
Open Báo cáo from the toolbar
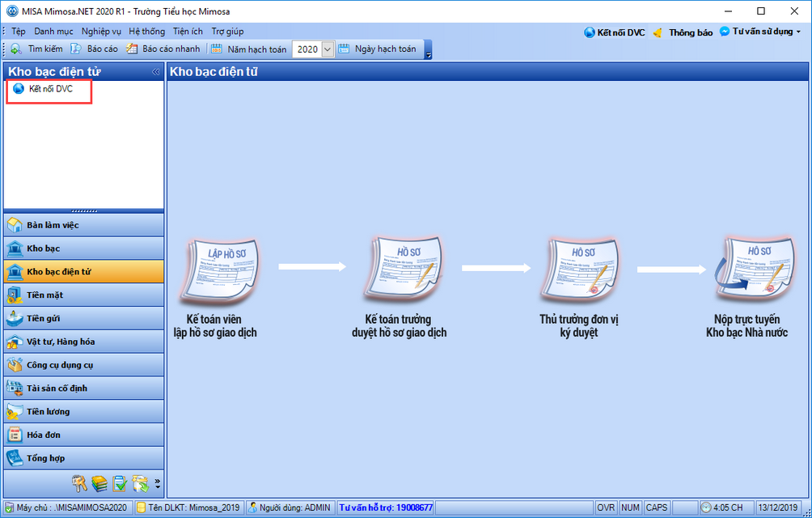pos(95,49)
